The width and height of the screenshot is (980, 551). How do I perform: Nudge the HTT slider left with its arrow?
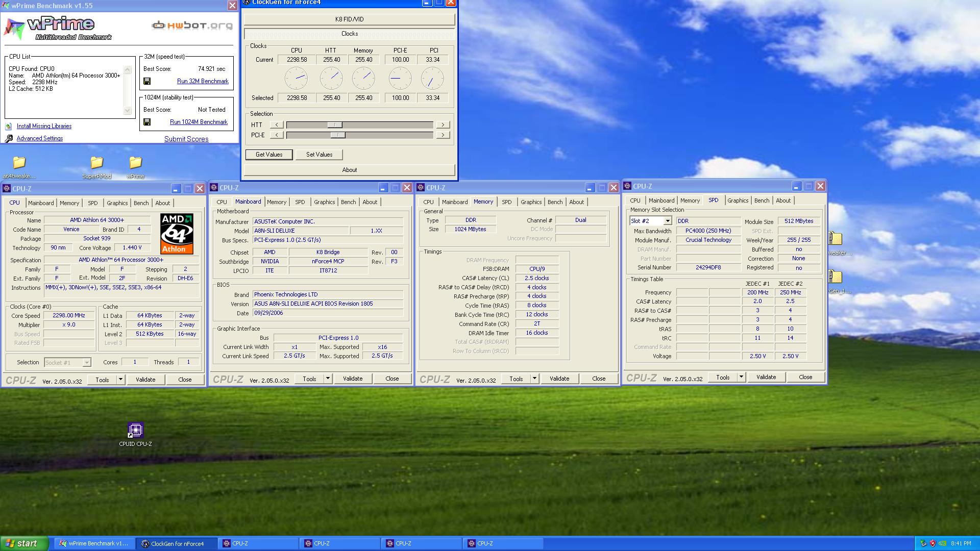277,124
